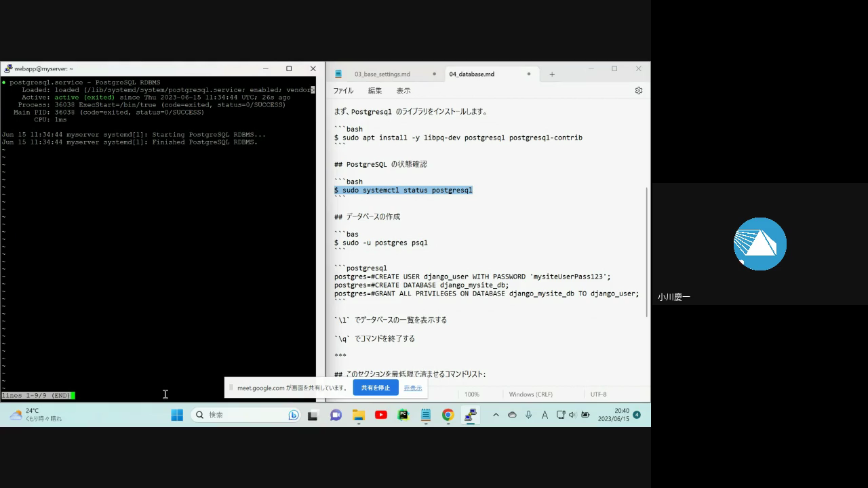The width and height of the screenshot is (868, 488).
Task: Click the PuTTY taskbar icon
Action: (x=470, y=415)
